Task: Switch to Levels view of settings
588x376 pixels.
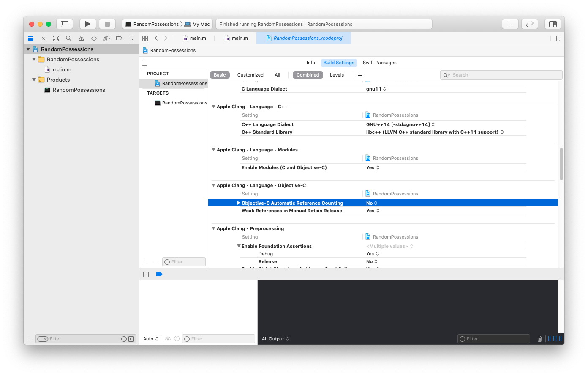Action: (x=337, y=75)
